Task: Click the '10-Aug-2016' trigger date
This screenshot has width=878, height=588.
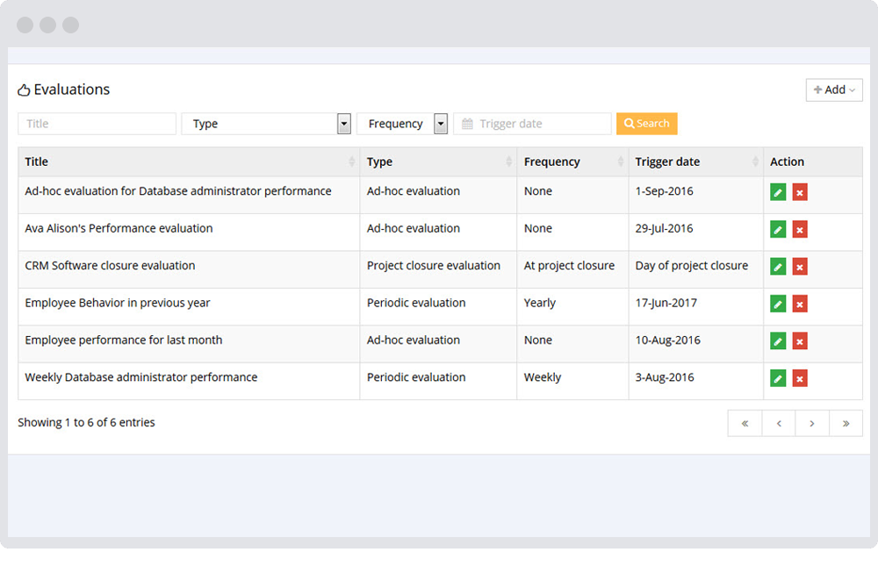Action: click(x=667, y=340)
